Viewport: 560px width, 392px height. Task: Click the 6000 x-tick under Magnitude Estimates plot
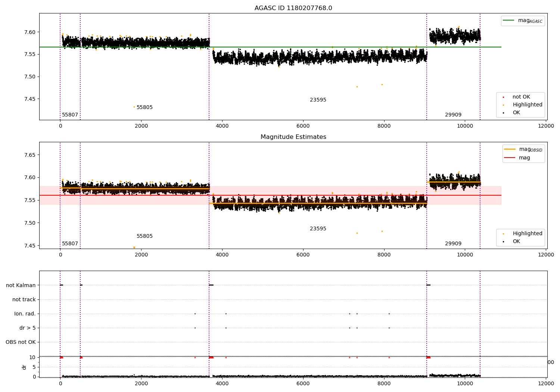[303, 255]
